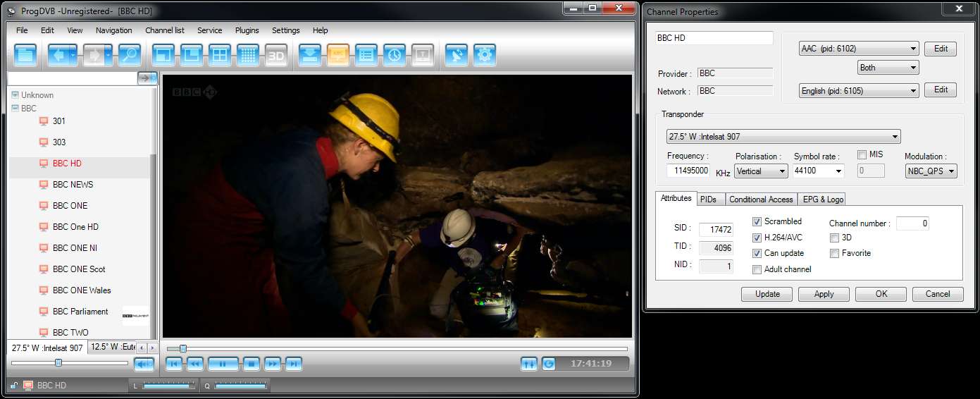Collapse the Unknown group in channel tree

pos(14,95)
